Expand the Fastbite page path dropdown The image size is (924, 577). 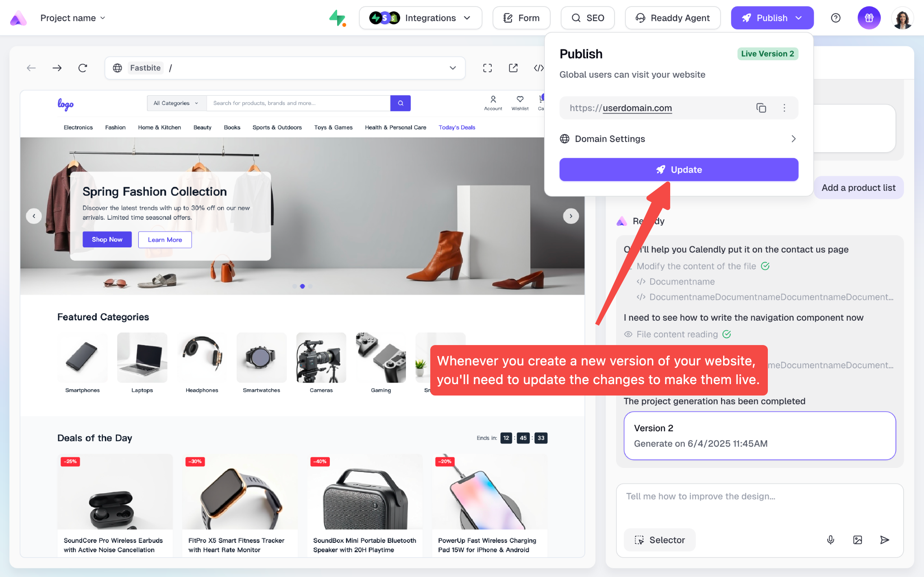453,68
